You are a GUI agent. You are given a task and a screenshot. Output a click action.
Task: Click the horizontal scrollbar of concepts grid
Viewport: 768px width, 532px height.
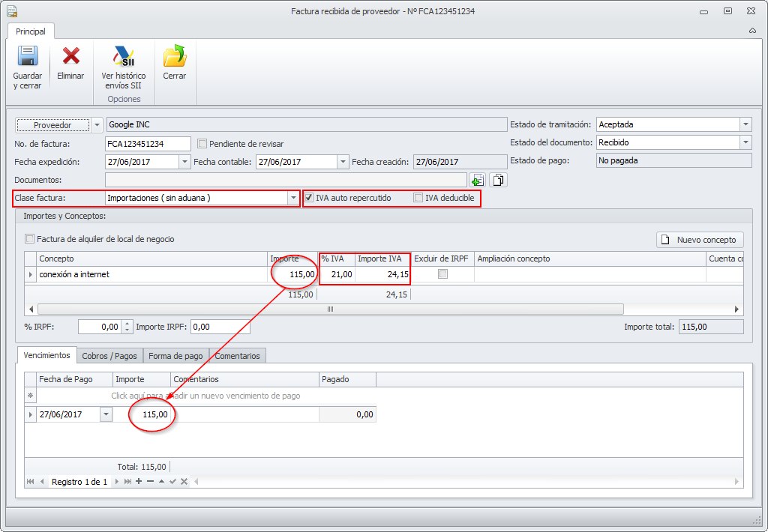click(x=330, y=309)
